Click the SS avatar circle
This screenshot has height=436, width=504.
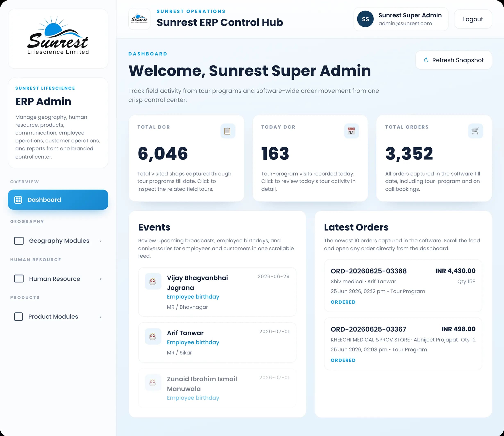365,19
